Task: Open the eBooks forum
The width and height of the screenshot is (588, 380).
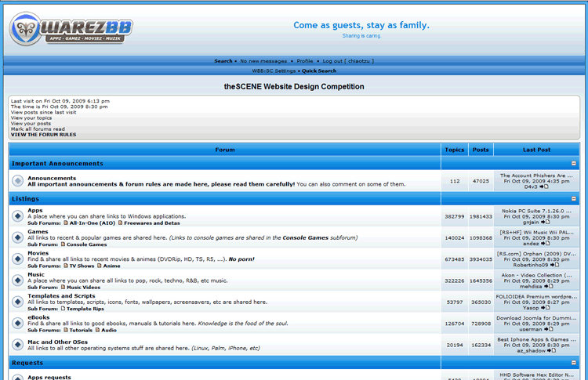Action: click(x=38, y=317)
